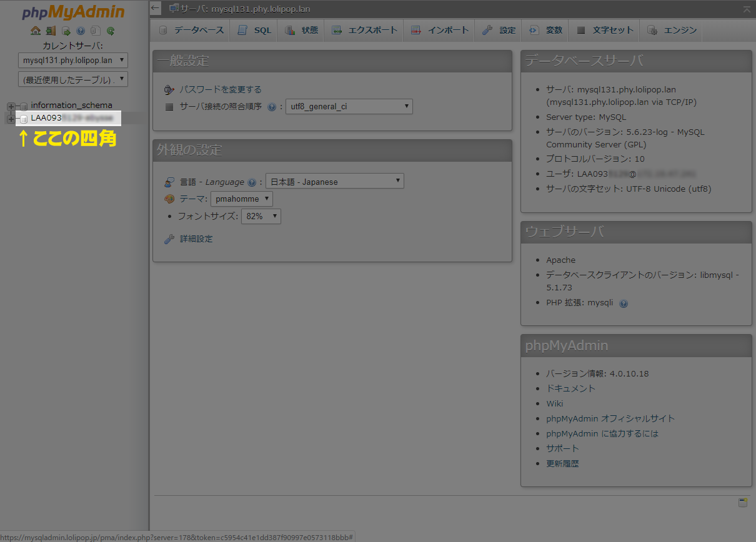The height and width of the screenshot is (542, 756).
Task: Collapse the top bar with double chevron
Action: 747,9
